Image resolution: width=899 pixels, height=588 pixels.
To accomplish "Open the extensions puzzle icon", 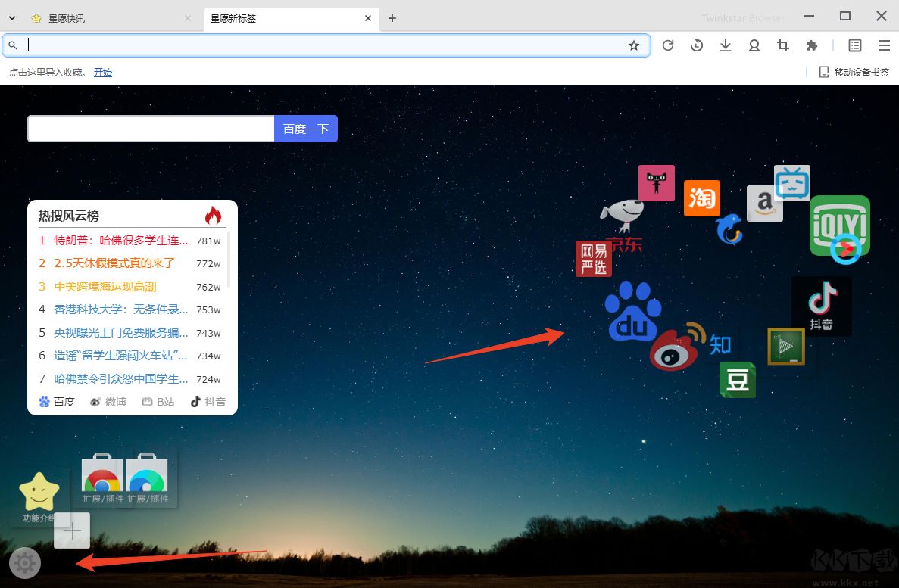I will 811,45.
